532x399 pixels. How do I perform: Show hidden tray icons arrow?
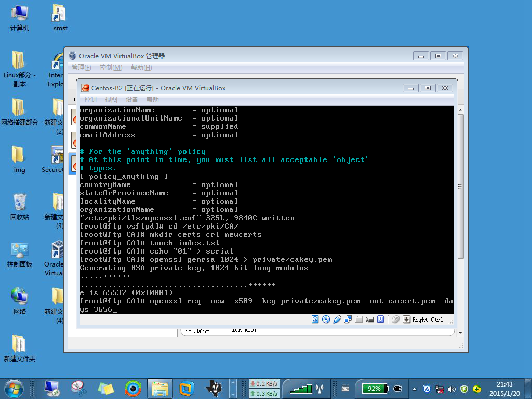tap(414, 389)
